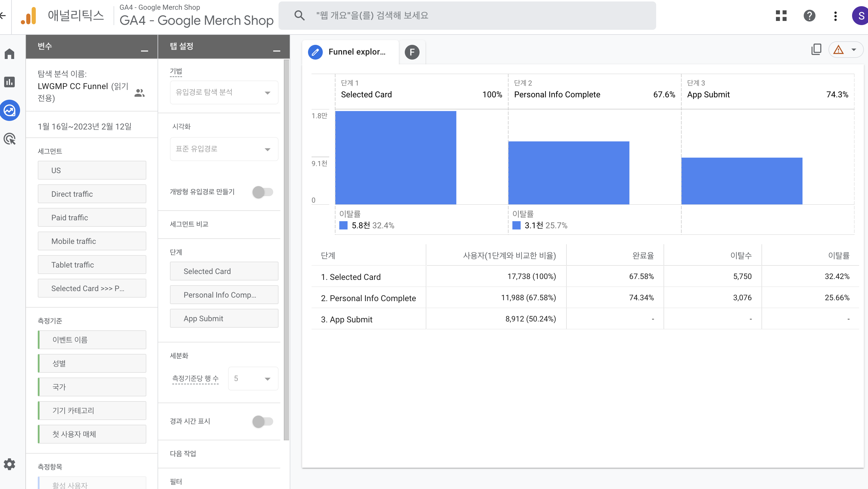This screenshot has width=868, height=489.
Task: Expand the 측정기준당 행 수 dropdown
Action: pos(253,378)
